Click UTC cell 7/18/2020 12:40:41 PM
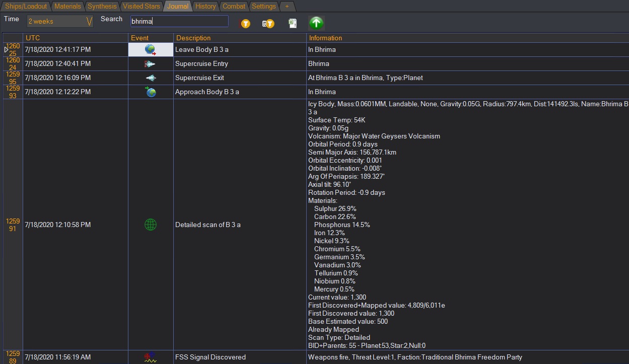This screenshot has height=364, width=629. tap(76, 64)
